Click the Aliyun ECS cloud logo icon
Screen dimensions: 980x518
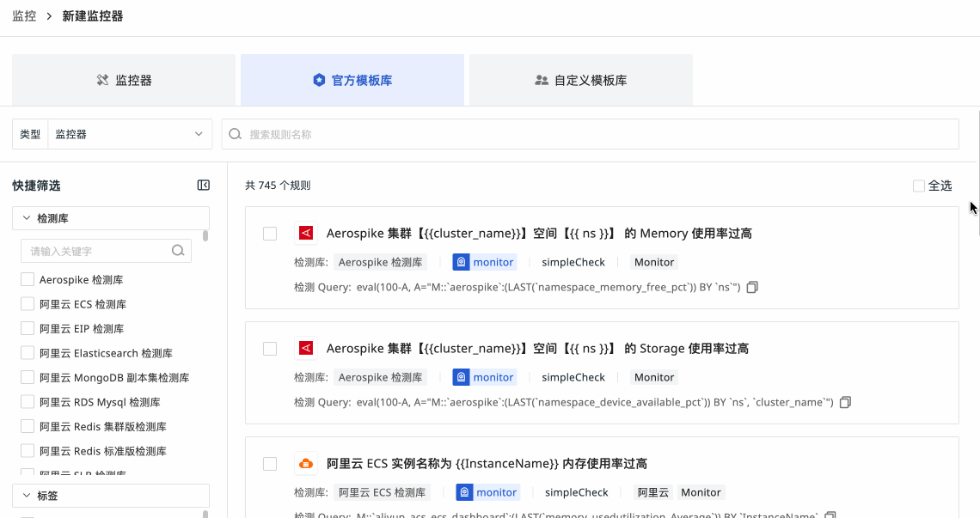tap(305, 464)
